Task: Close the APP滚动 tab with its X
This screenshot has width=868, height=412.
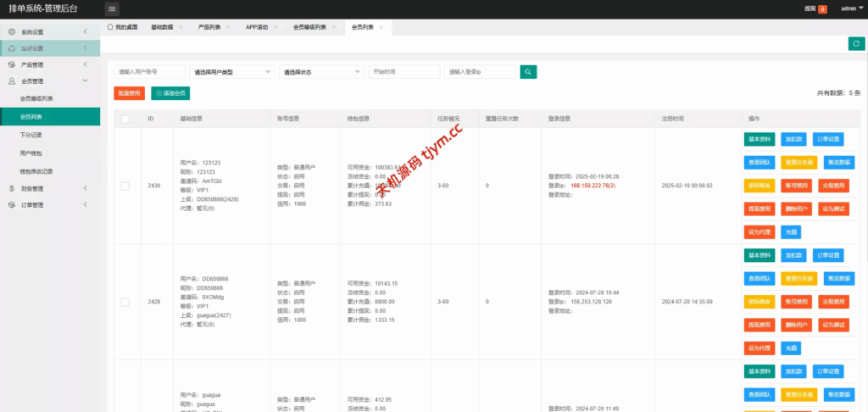Action: click(276, 27)
